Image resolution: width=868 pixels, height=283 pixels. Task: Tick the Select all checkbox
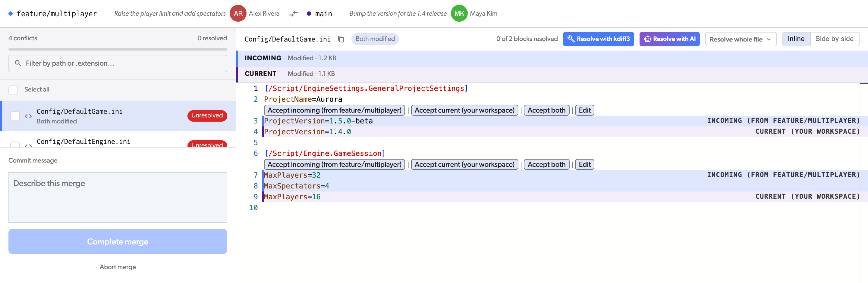coord(13,90)
